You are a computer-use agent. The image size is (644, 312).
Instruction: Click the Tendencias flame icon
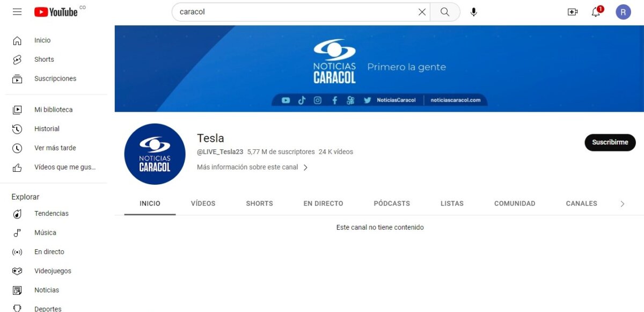coord(17,214)
